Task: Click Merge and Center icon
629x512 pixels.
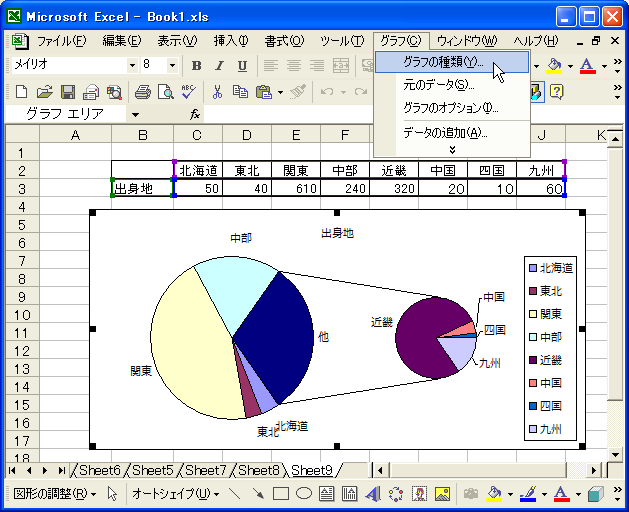Action: (x=341, y=65)
